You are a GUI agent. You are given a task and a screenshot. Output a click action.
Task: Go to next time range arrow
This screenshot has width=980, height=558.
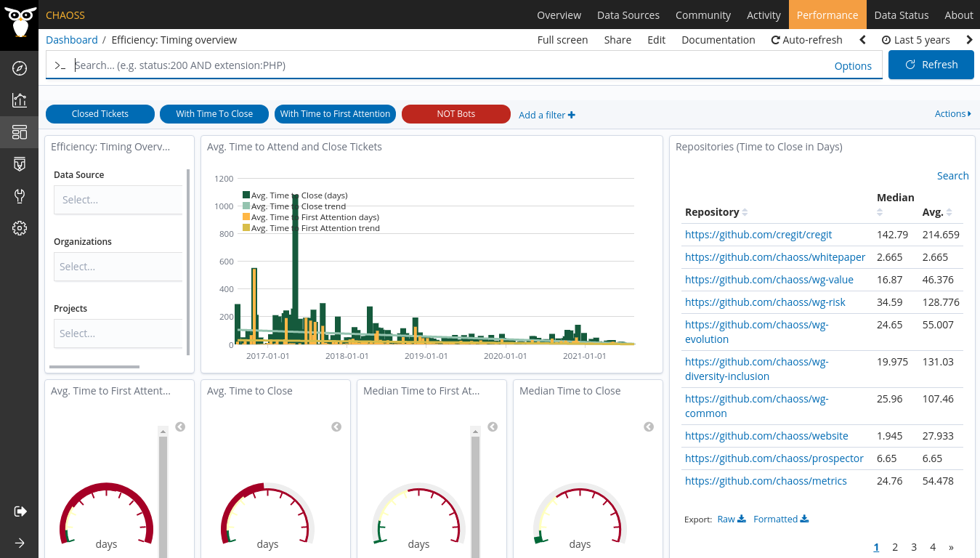coord(969,40)
